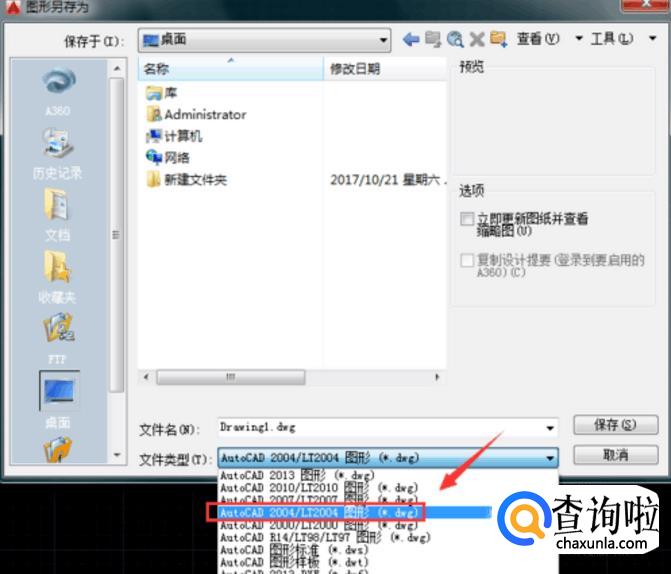Toggle 立即更新图纸并查看缩略图 checkbox
Viewport: 671px width, 574px height.
point(467,219)
